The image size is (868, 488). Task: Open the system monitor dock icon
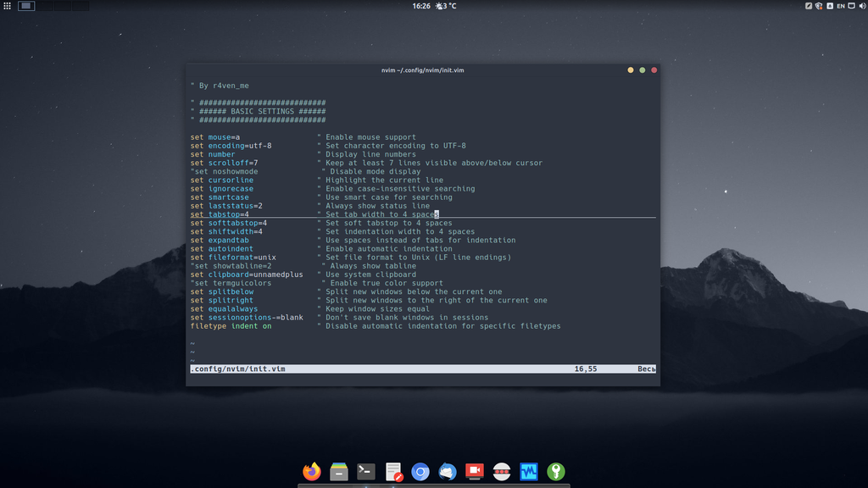(528, 471)
